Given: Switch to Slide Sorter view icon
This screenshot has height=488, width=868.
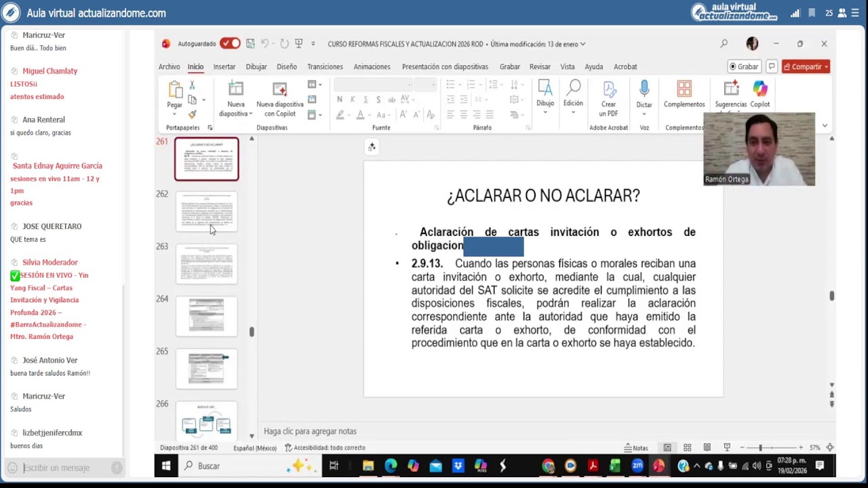Looking at the screenshot, I should [687, 447].
